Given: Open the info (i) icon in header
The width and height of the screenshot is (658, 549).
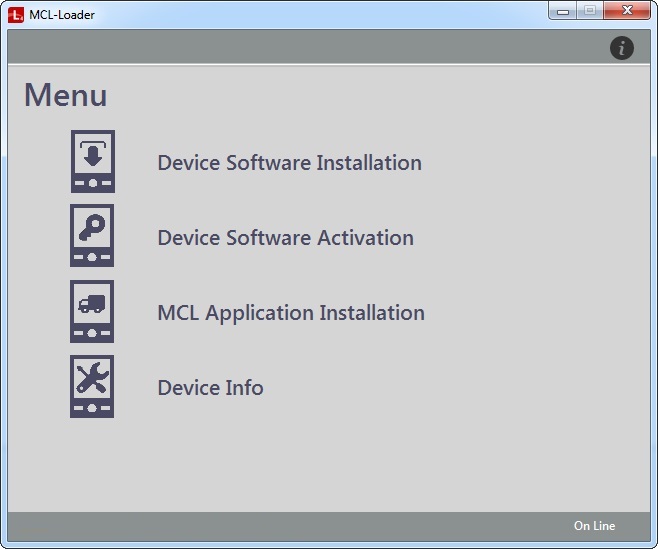Looking at the screenshot, I should pyautogui.click(x=621, y=48).
